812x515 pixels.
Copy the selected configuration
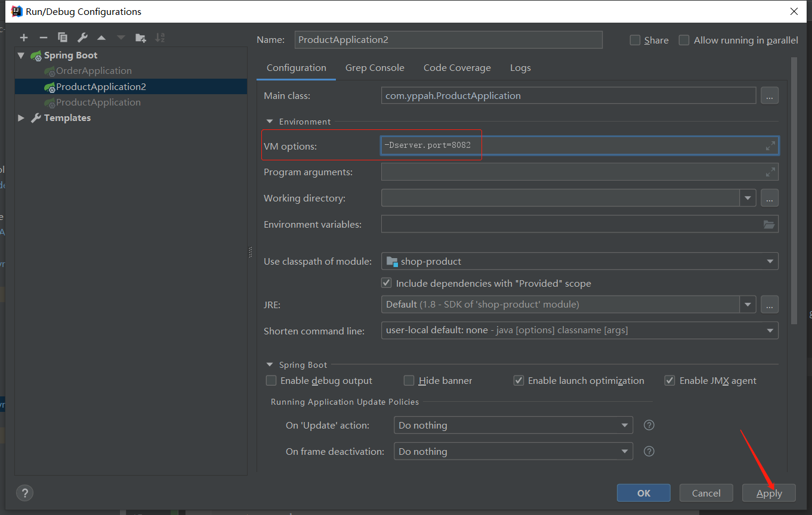point(63,38)
